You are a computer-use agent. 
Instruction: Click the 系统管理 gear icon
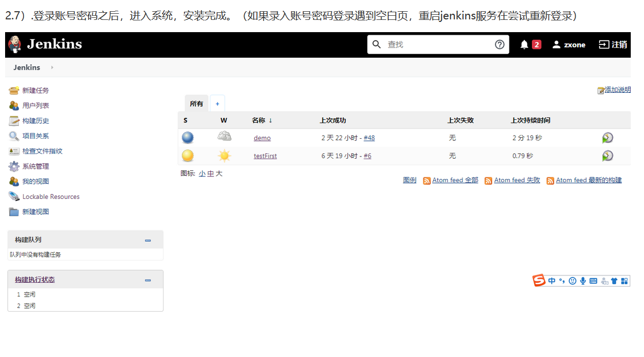pos(14,166)
